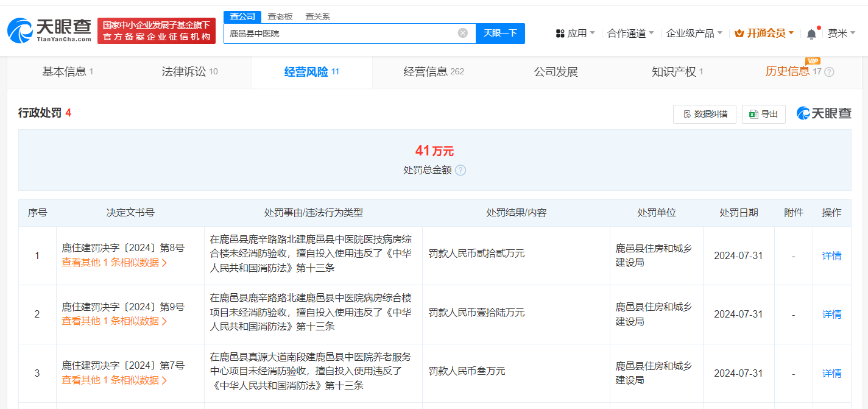Click the Tianyancha logo in header

coord(50,30)
